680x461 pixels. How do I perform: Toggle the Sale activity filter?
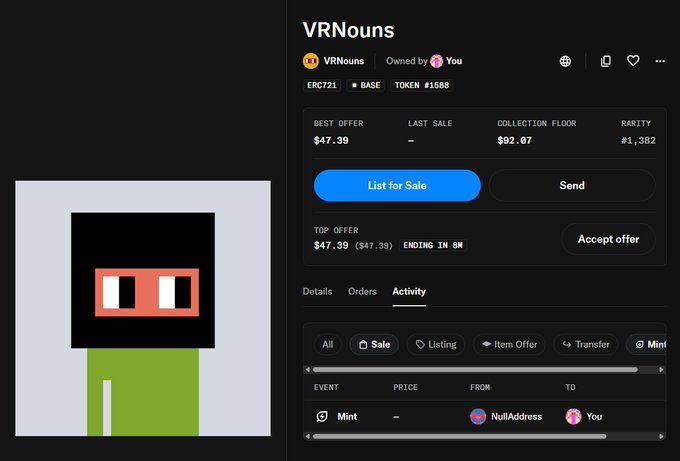(374, 344)
